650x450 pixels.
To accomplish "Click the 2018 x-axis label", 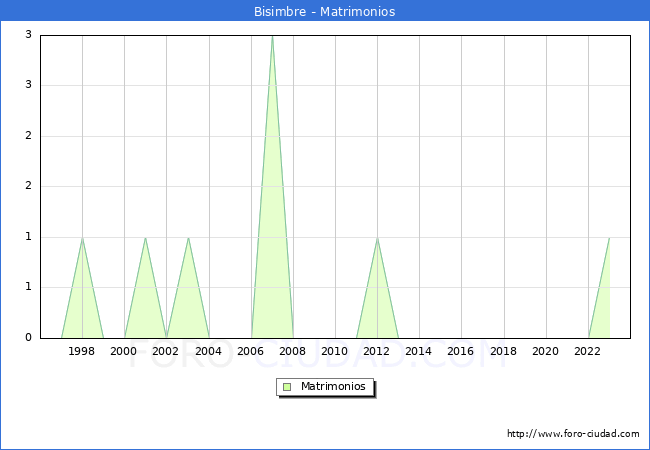I will click(504, 351).
